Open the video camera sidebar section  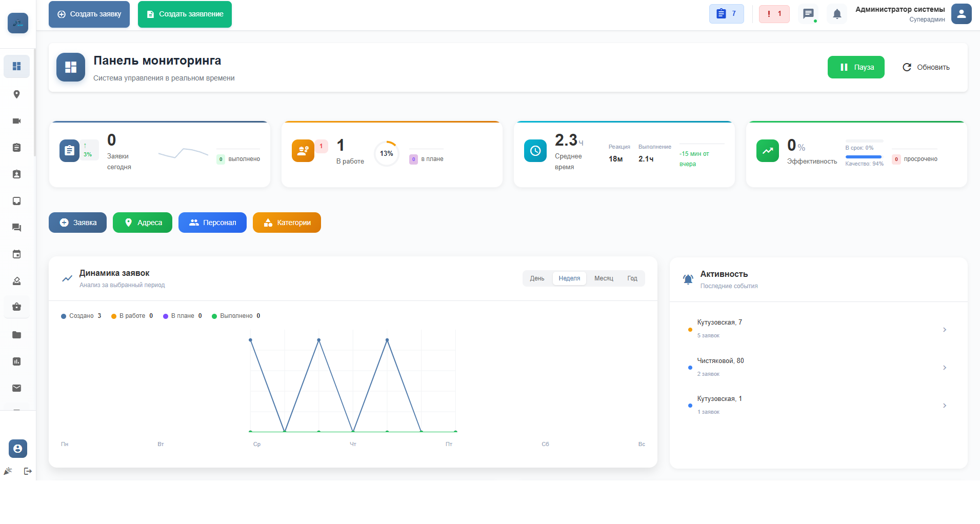click(16, 121)
